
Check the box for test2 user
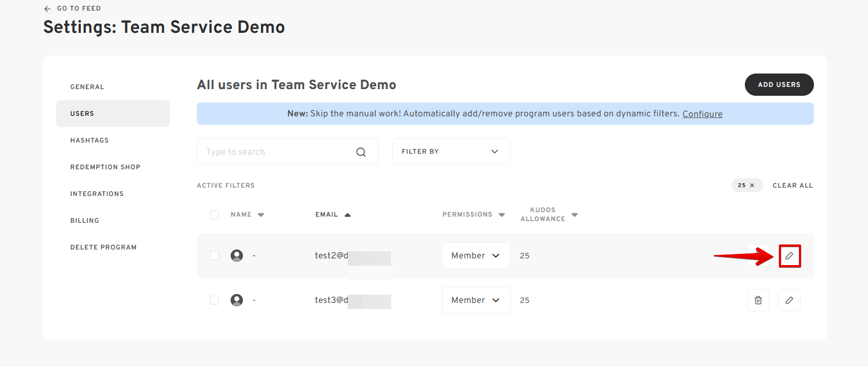pos(214,256)
